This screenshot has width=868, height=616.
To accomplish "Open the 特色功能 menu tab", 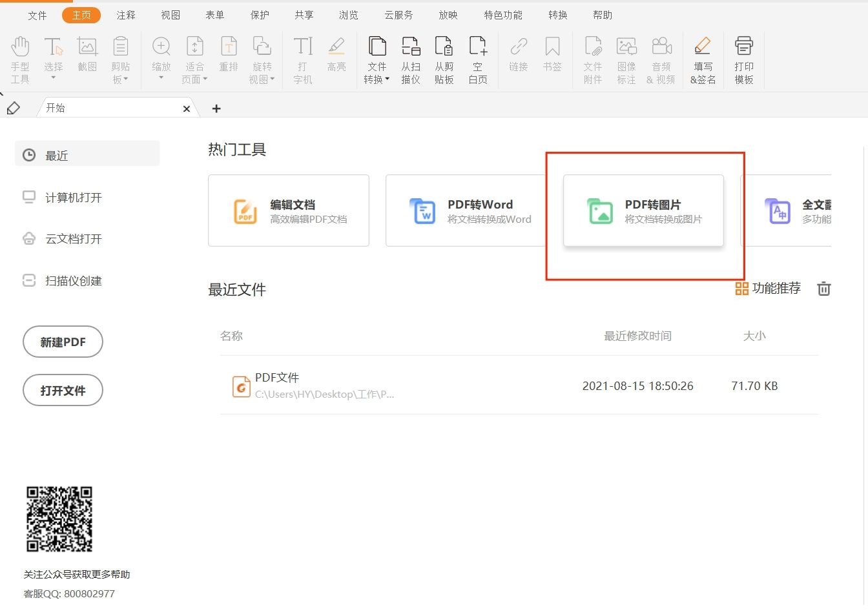I will point(503,14).
